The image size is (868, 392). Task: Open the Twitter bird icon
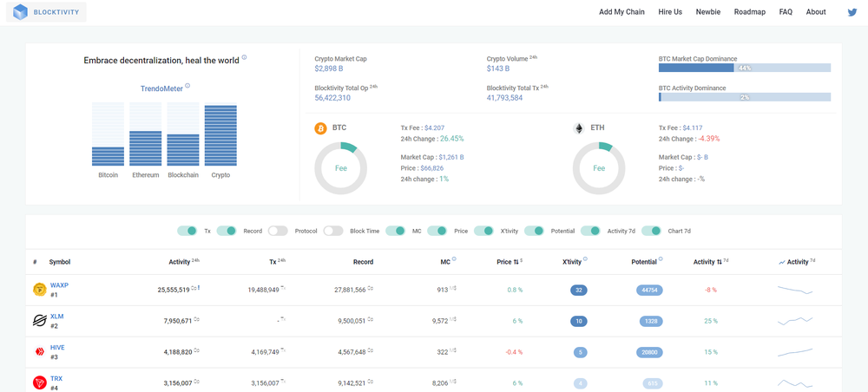(852, 12)
